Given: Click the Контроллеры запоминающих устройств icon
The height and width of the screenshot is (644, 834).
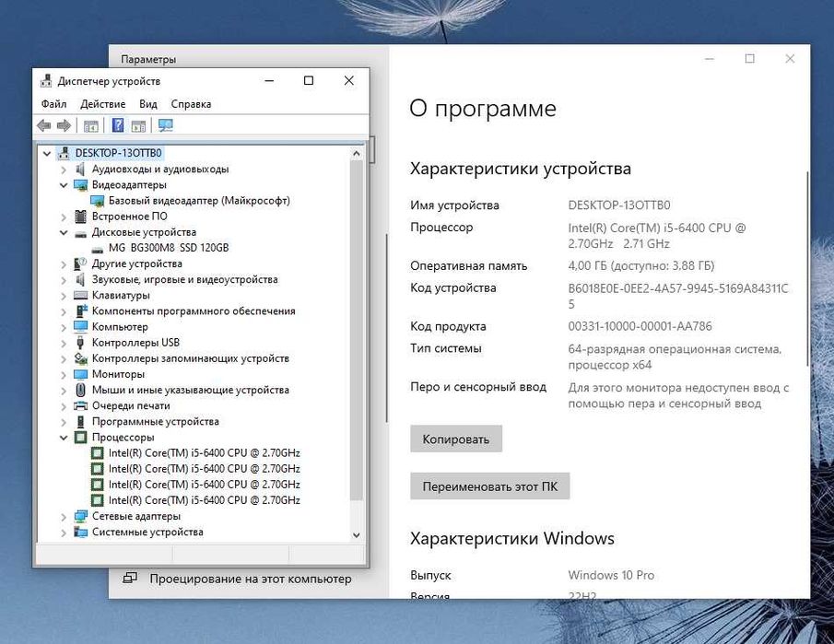Looking at the screenshot, I should (x=80, y=358).
